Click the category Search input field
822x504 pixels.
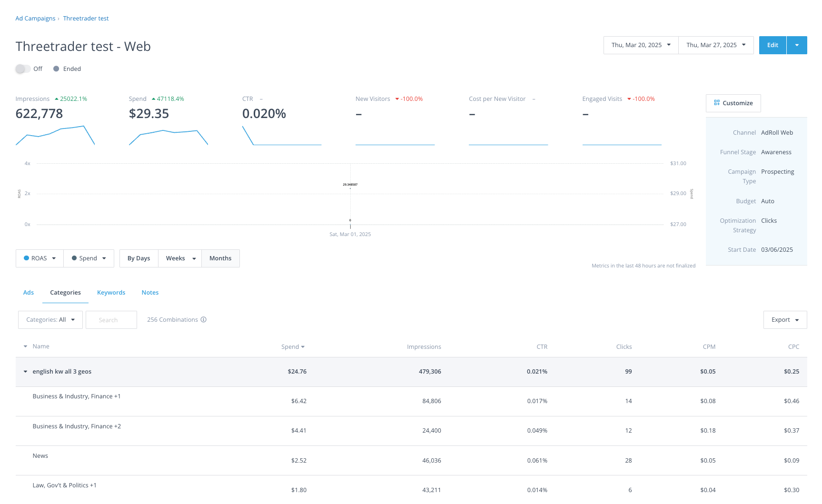pyautogui.click(x=111, y=319)
